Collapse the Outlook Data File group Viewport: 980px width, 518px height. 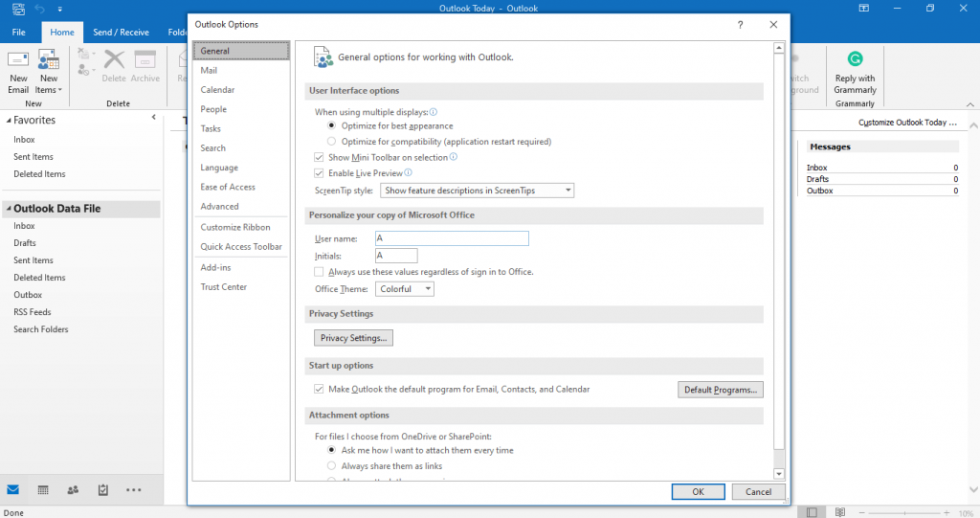[9, 209]
